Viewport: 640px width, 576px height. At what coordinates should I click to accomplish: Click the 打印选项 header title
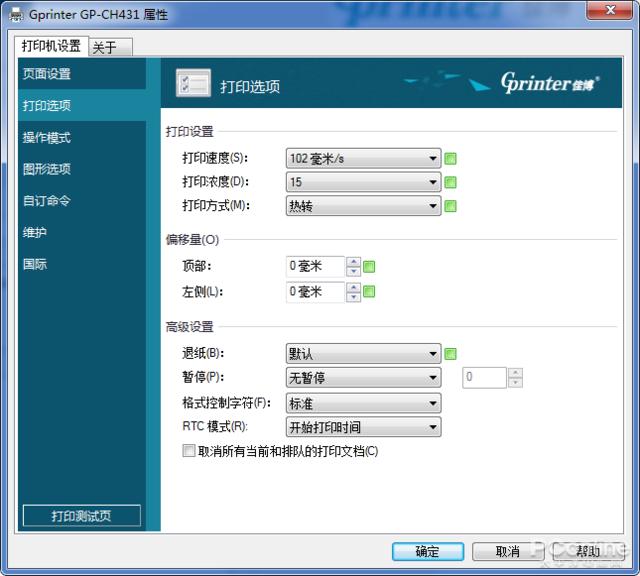point(250,87)
